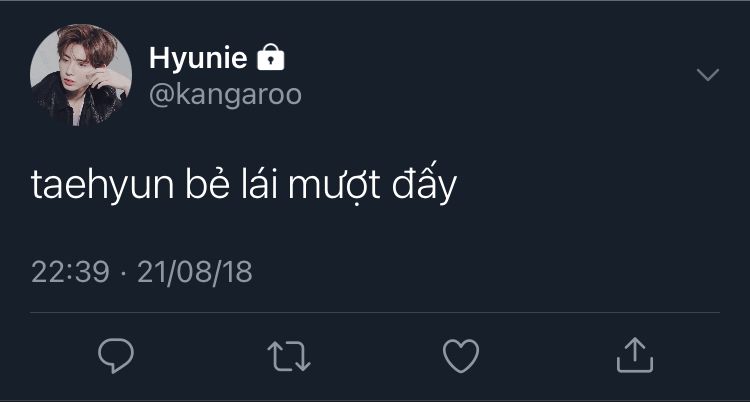The image size is (750, 402).
Task: Open the Hyunie display name link
Action: pyautogui.click(x=198, y=59)
